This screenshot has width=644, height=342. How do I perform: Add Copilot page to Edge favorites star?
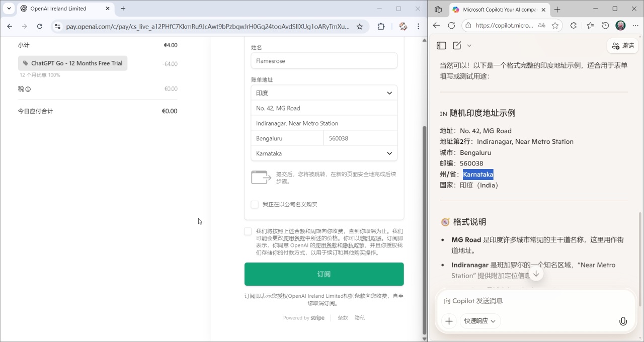tap(555, 26)
